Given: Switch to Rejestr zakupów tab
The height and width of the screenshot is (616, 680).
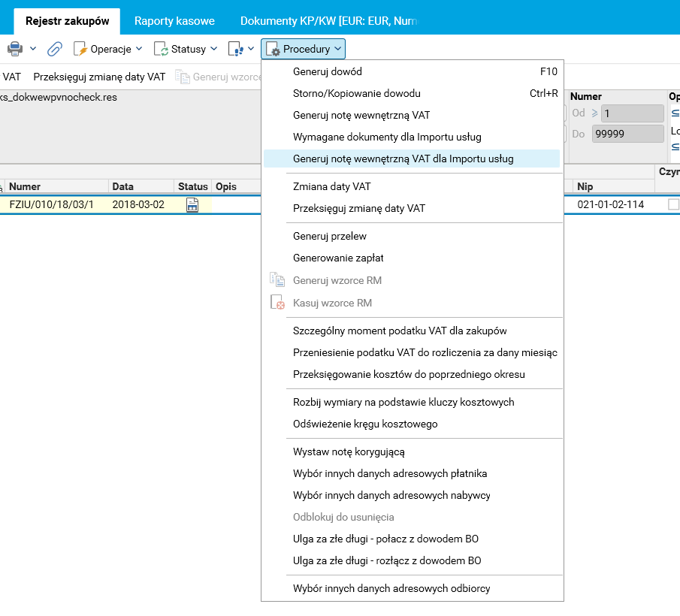Looking at the screenshot, I should click(x=67, y=21).
